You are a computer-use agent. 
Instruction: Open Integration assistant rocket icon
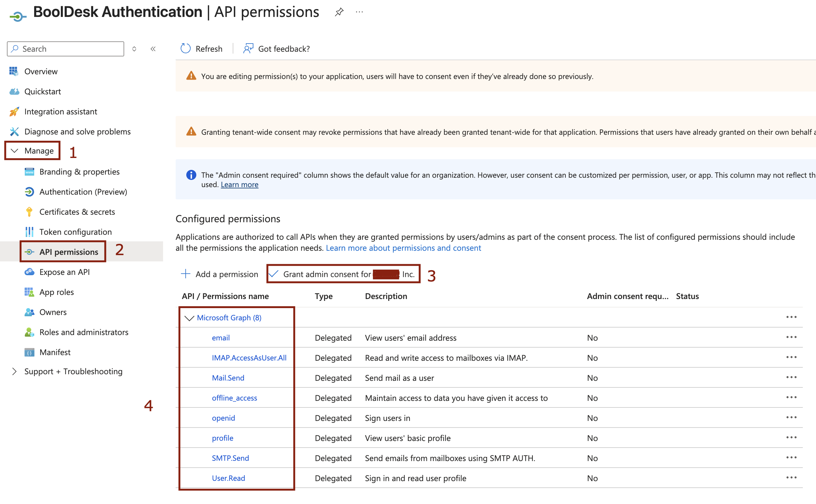point(14,112)
